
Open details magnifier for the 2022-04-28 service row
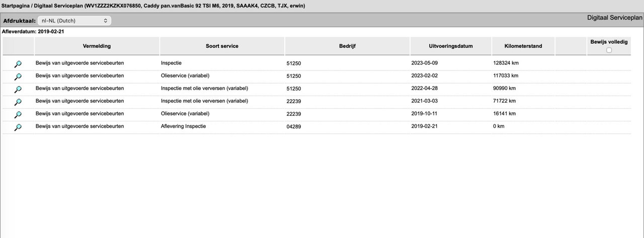pyautogui.click(x=18, y=89)
